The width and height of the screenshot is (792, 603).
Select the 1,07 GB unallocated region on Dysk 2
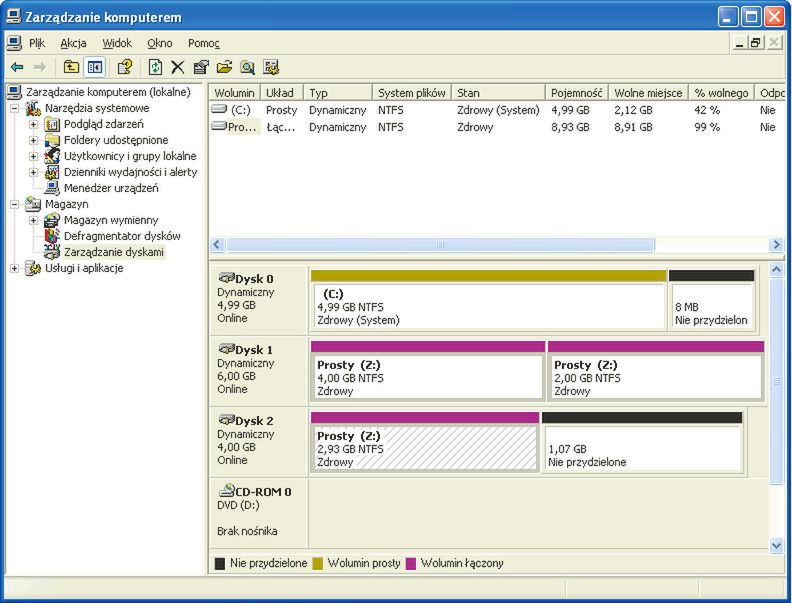[641, 449]
